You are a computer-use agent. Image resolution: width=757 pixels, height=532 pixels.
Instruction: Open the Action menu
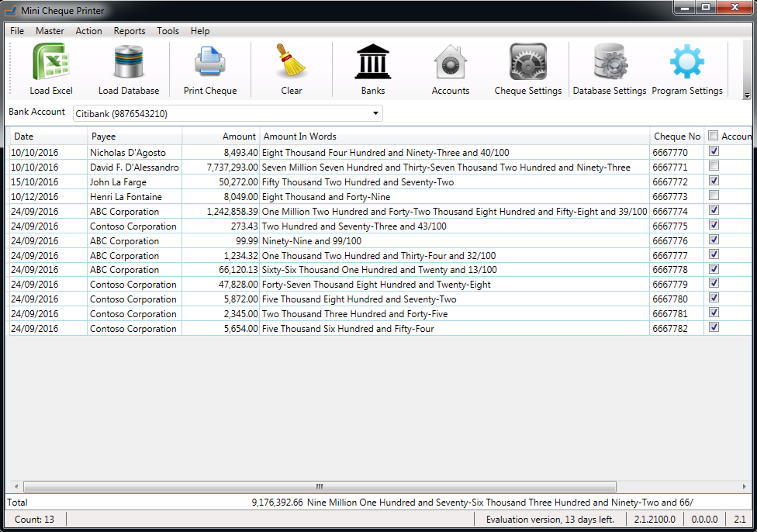[x=89, y=31]
